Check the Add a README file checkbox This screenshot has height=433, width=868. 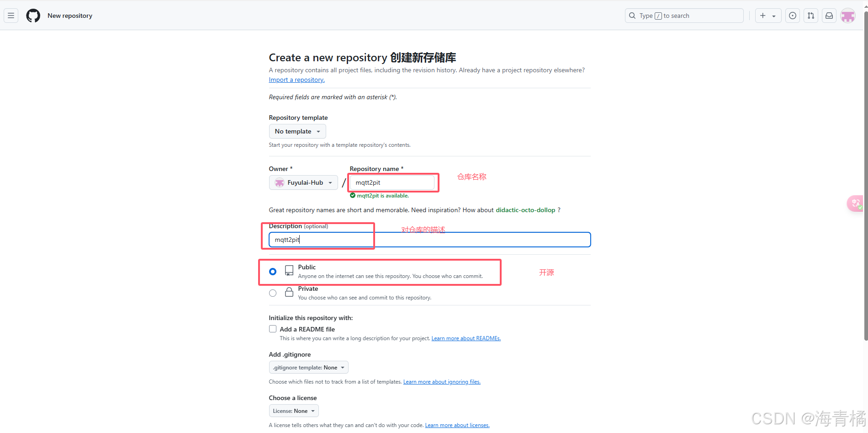(x=273, y=329)
